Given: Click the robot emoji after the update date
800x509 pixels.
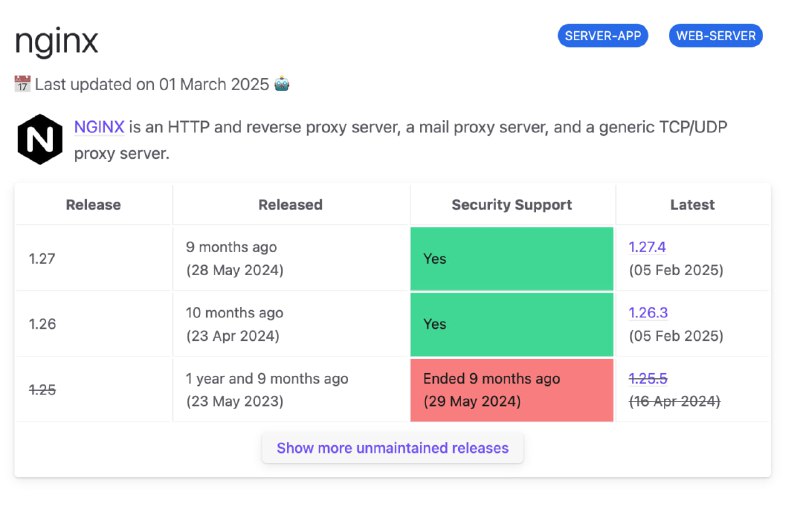Looking at the screenshot, I should click(x=282, y=84).
